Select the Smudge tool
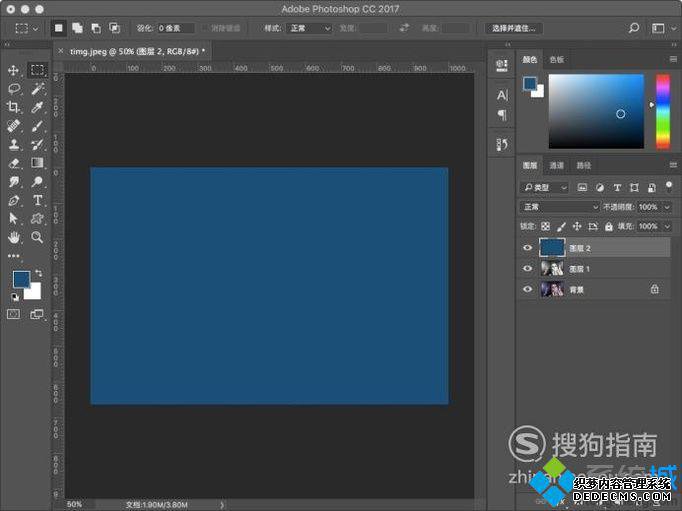The height and width of the screenshot is (511, 682). click(x=13, y=182)
